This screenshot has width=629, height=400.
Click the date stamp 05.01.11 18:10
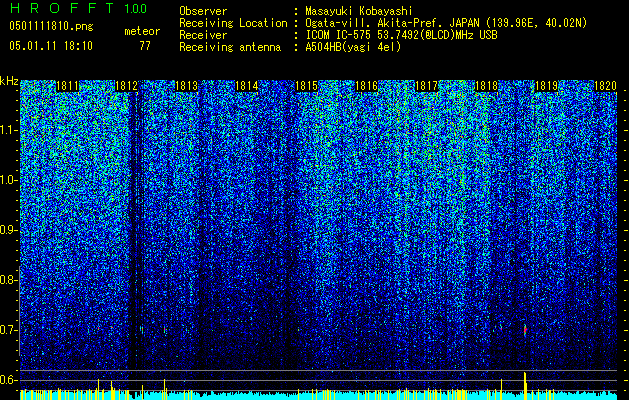[51, 46]
